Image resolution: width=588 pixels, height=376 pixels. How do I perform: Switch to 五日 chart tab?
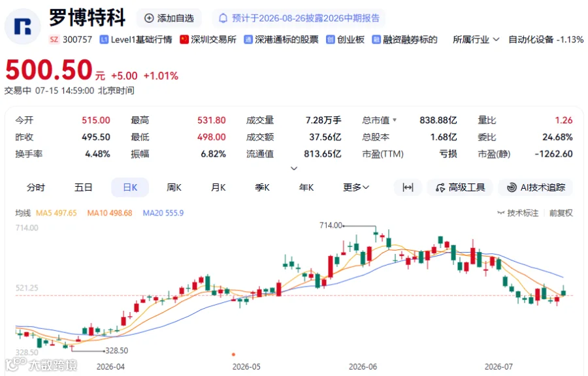coord(83,187)
